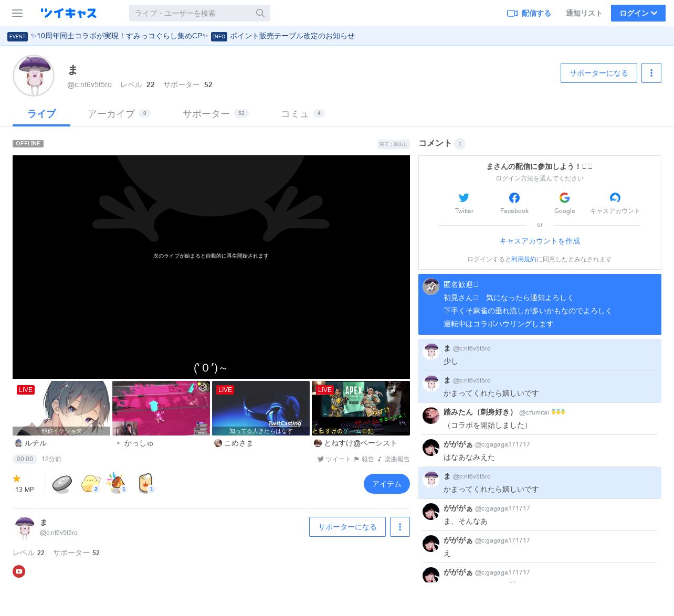Image resolution: width=674 pixels, height=616 pixels.
Task: Click the 報告 flag link
Action: coord(364,459)
